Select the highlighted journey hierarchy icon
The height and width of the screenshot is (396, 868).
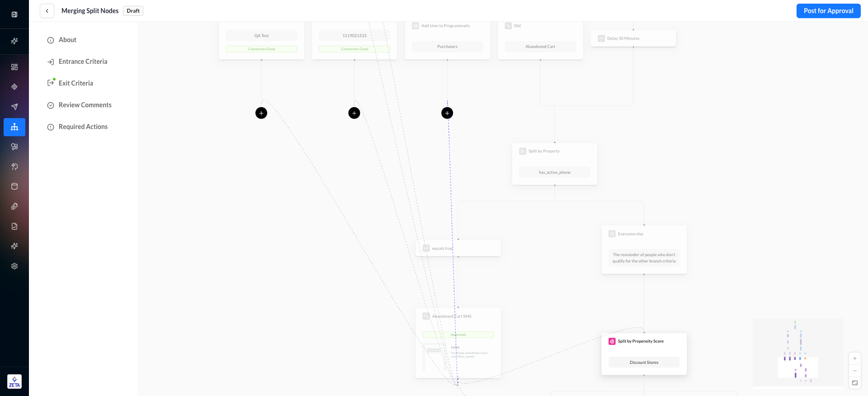(x=14, y=127)
